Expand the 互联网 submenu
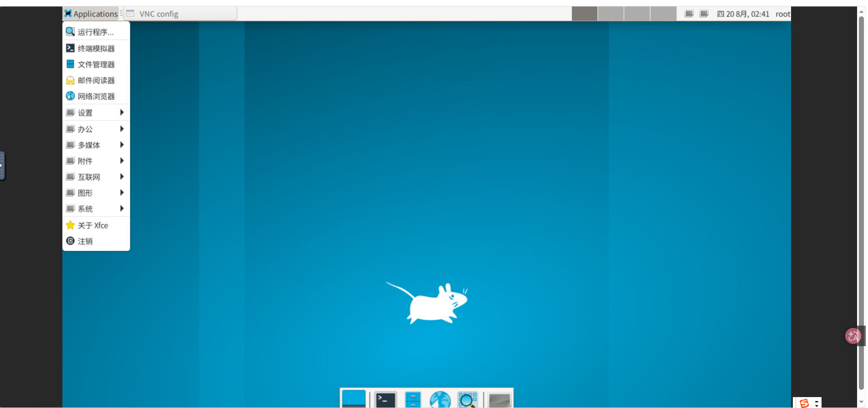This screenshot has width=868, height=408. click(x=96, y=176)
